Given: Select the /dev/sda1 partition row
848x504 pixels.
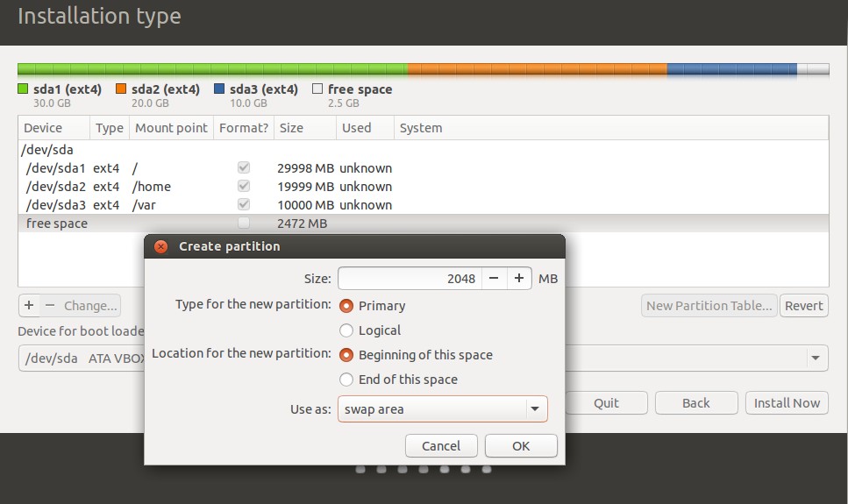Looking at the screenshot, I should coord(423,168).
